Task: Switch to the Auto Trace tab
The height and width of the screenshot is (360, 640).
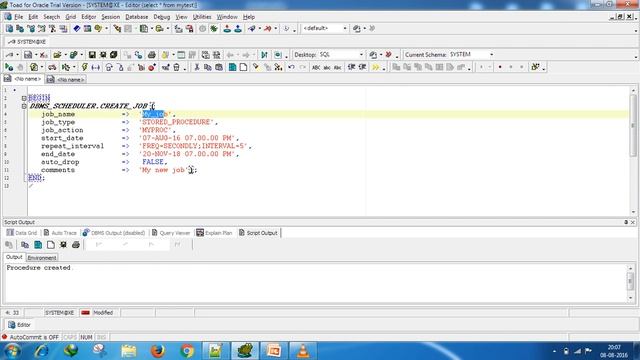Action: click(x=60, y=233)
